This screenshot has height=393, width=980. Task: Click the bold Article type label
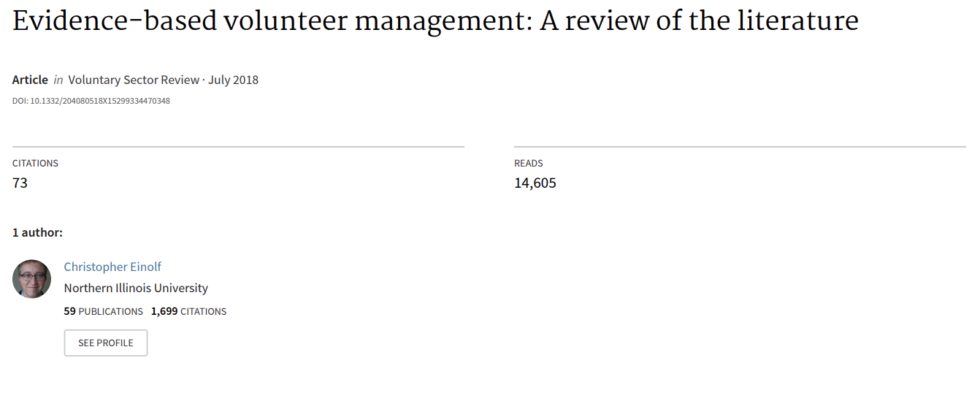coord(30,80)
